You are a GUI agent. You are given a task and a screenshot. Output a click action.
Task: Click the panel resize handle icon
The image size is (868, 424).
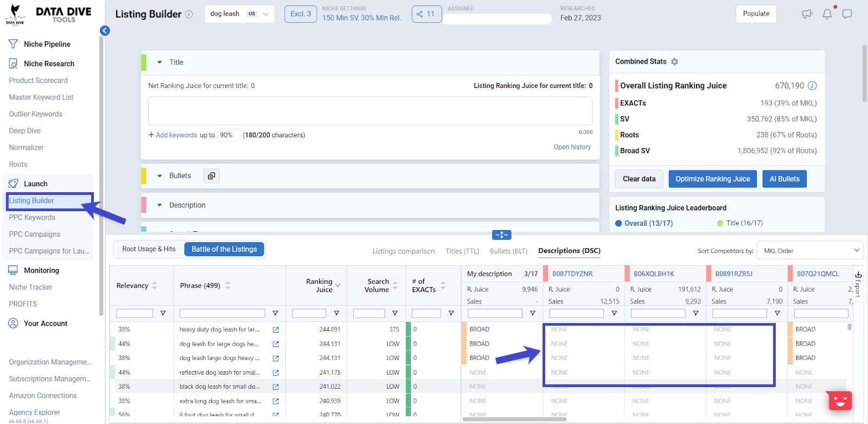tap(502, 235)
